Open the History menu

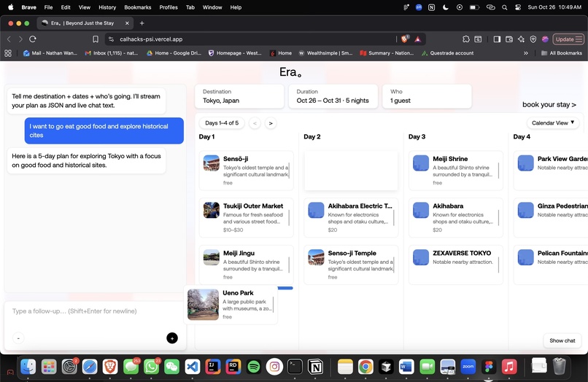click(107, 7)
